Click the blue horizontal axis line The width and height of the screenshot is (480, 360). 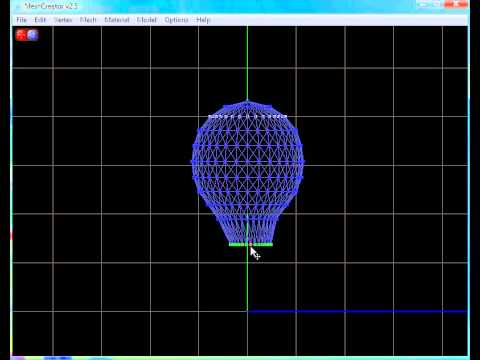(357, 311)
